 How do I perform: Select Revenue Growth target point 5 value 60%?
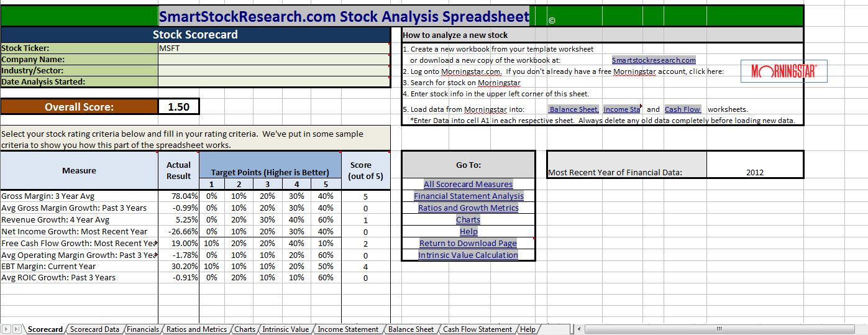coord(326,219)
